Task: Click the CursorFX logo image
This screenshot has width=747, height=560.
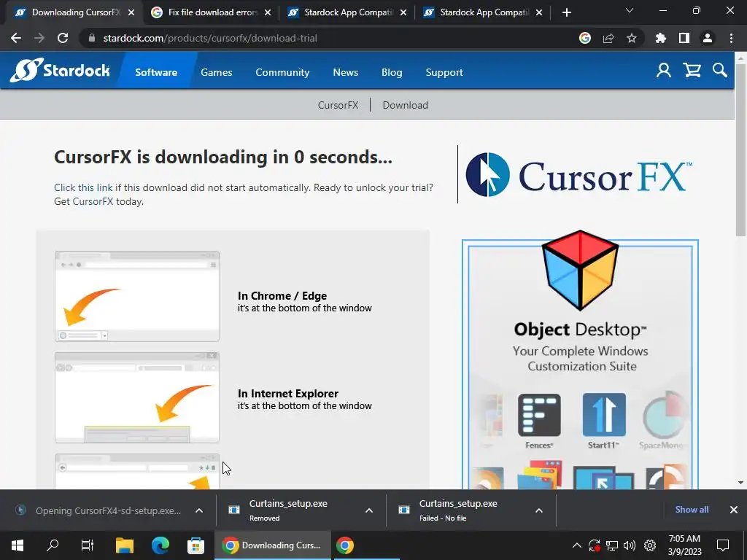Action: coord(578,176)
